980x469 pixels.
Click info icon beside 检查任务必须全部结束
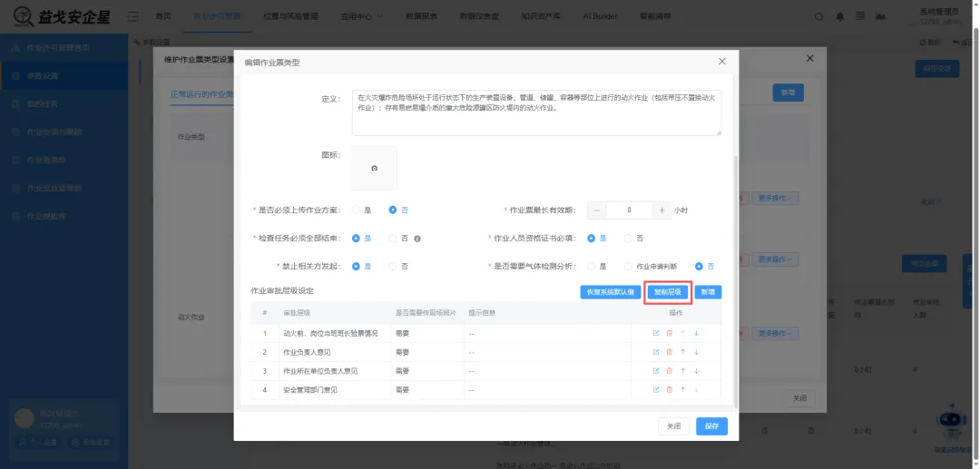pyautogui.click(x=417, y=239)
